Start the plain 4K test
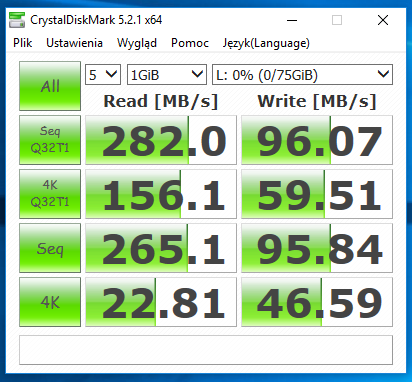The image size is (412, 382). coord(50,302)
